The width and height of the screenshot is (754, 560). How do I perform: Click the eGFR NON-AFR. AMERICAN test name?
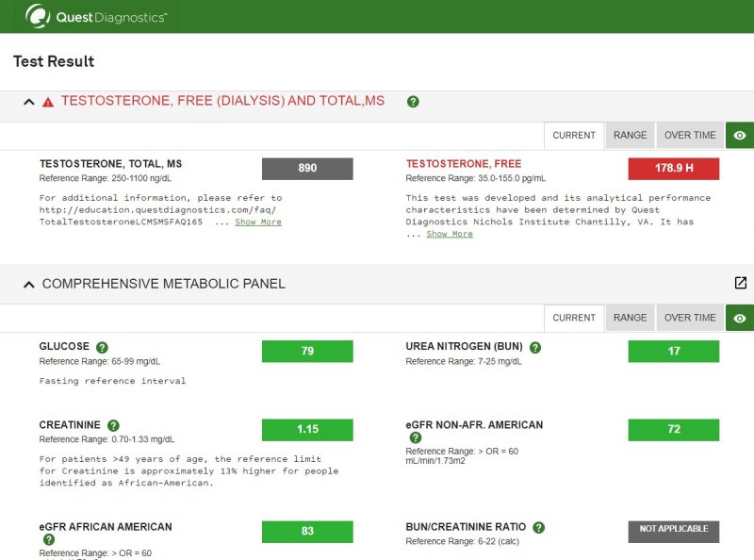(x=474, y=425)
